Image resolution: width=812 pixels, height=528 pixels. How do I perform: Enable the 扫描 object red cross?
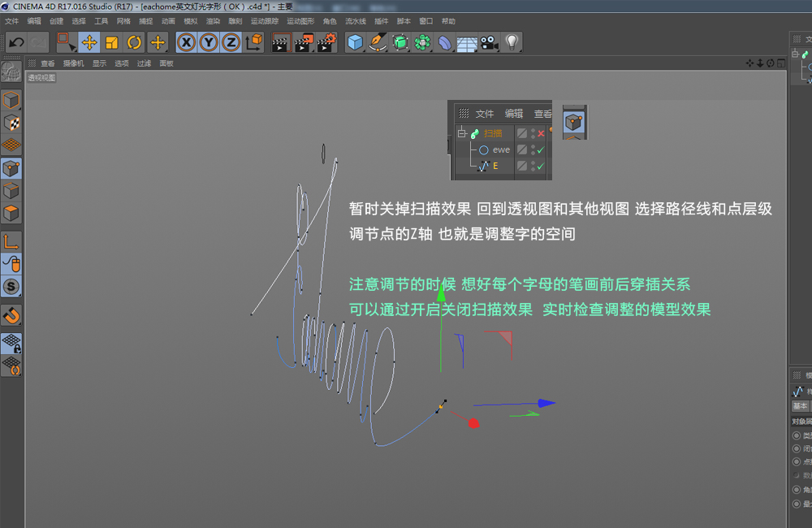pos(541,134)
